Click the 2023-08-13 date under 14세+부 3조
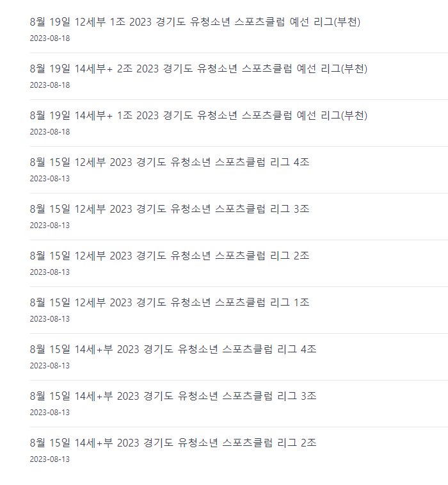Viewport: 448px width, 485px height. point(50,413)
